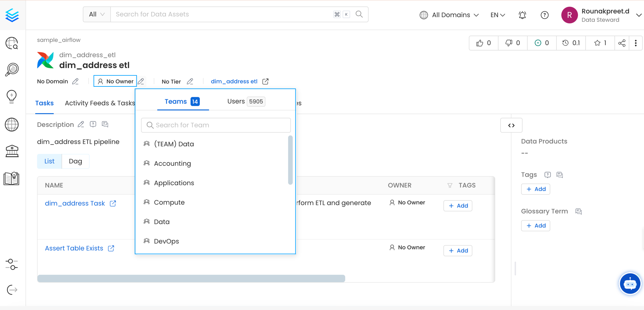This screenshot has width=644, height=310.
Task: Downvote the dim_address etl pipeline
Action: [509, 43]
